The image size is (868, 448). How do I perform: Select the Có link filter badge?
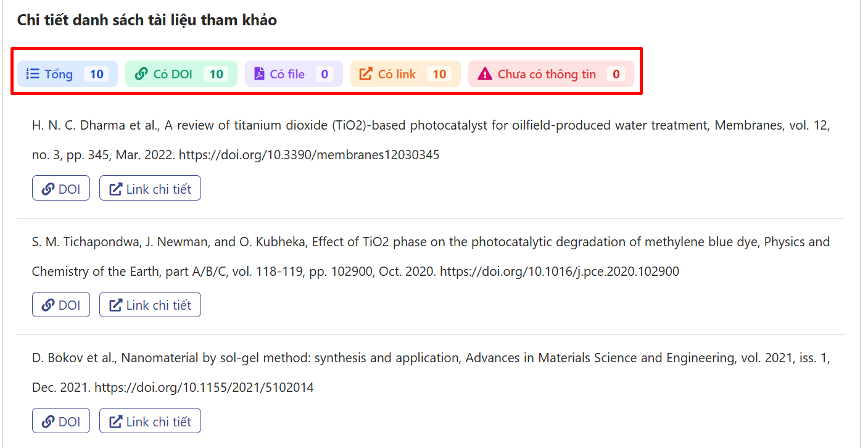coord(404,74)
